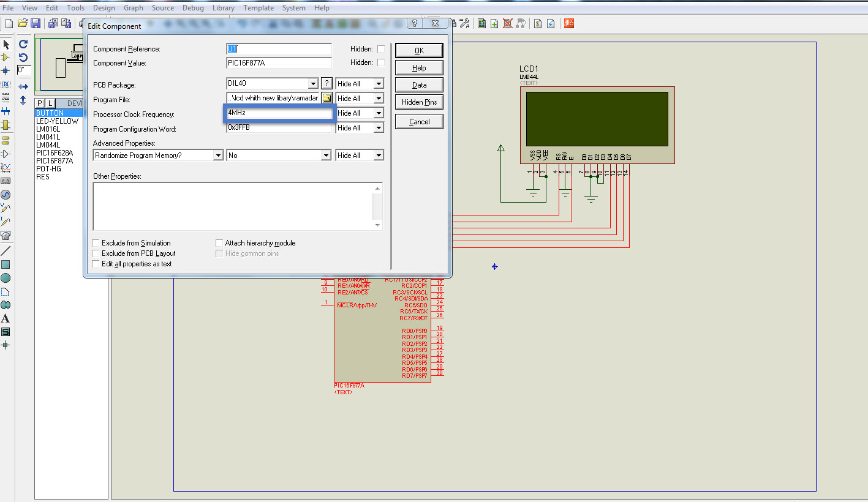Image resolution: width=868 pixels, height=502 pixels.
Task: Select PIC16F877A in the devices list
Action: point(55,161)
